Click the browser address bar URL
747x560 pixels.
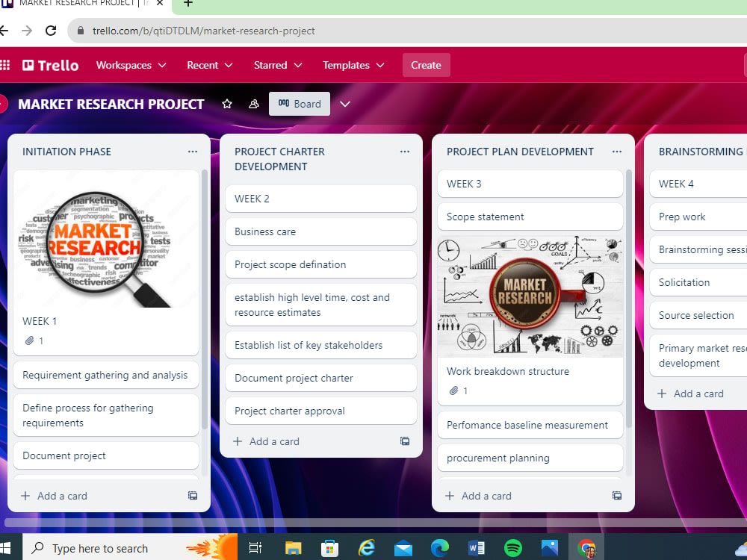(x=203, y=31)
